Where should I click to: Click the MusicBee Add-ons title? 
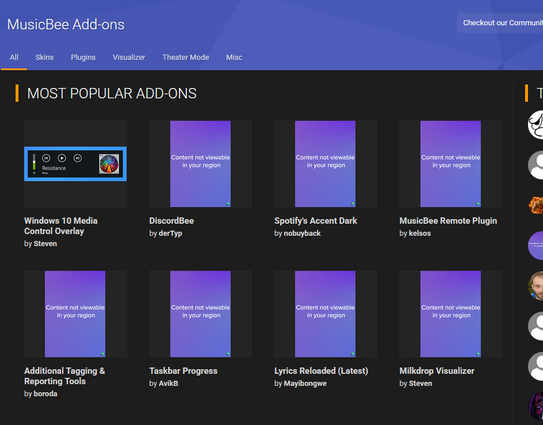tap(66, 25)
